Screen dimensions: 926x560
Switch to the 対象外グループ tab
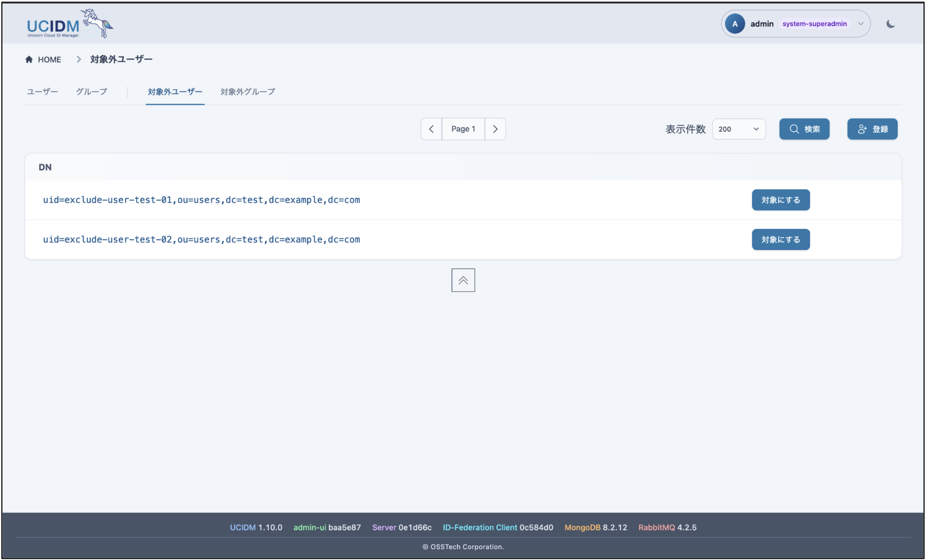248,92
